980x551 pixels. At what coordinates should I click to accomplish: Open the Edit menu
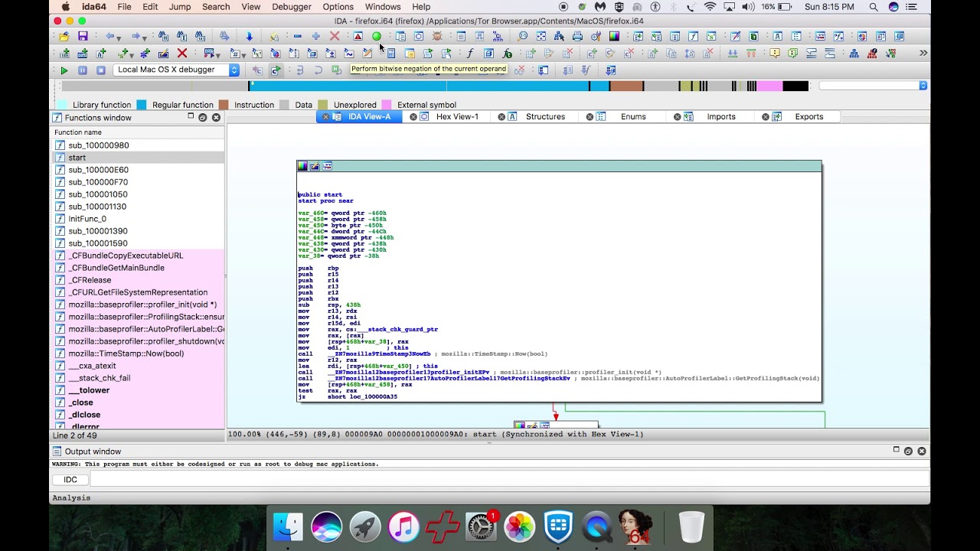[x=150, y=7]
